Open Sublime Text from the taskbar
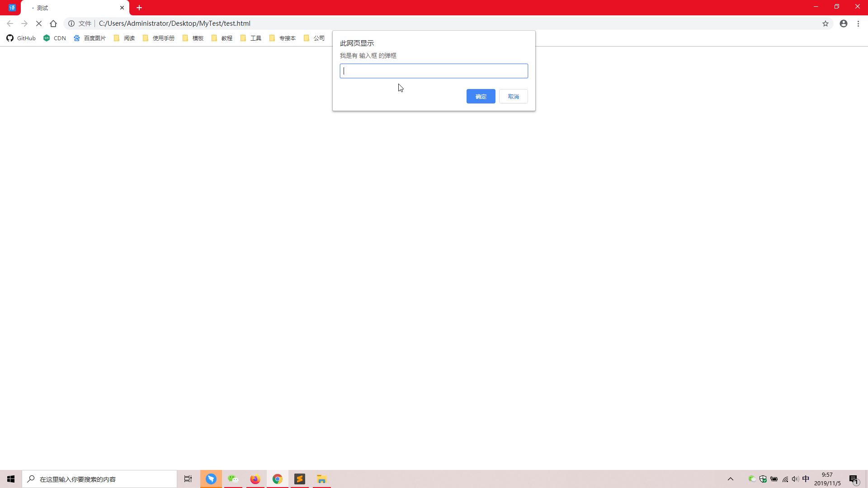The height and width of the screenshot is (488, 868). coord(300,479)
